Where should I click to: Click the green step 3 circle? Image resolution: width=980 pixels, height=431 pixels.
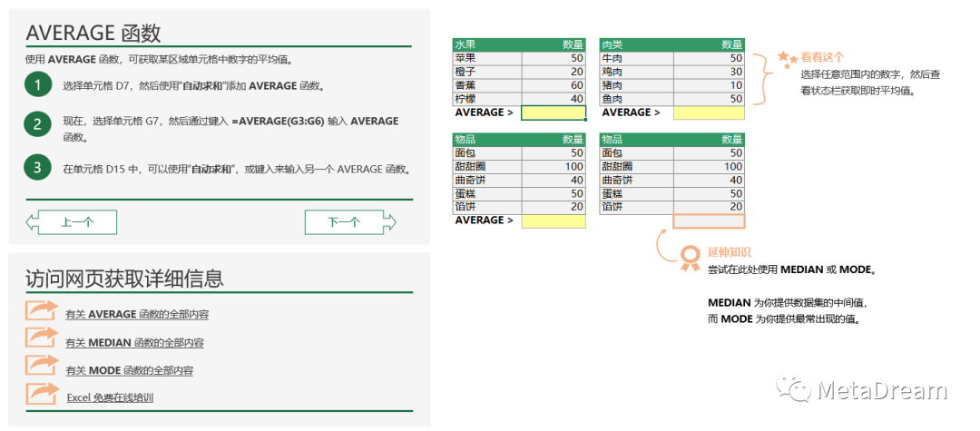click(x=37, y=168)
